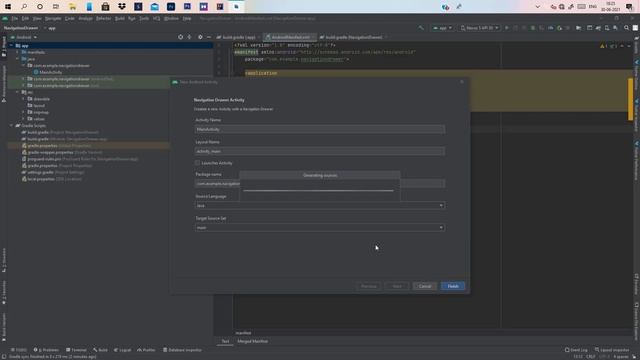Collapse the java folder

click(18, 59)
